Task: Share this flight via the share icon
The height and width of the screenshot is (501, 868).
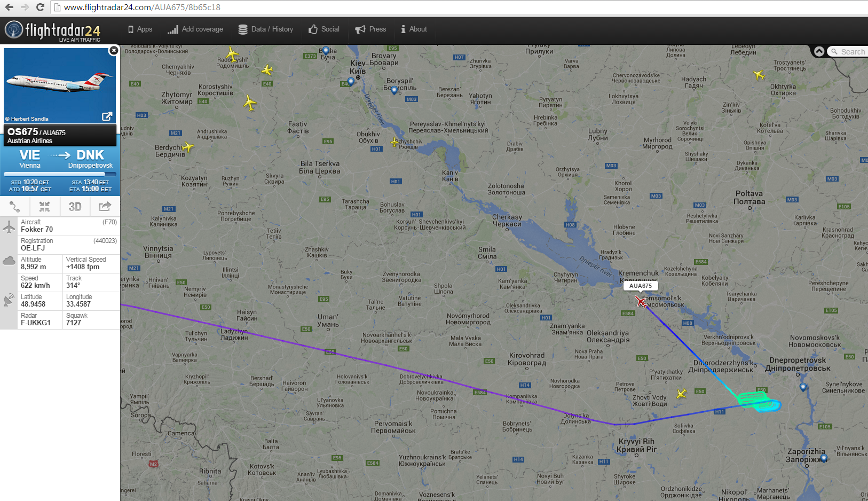Action: point(105,207)
